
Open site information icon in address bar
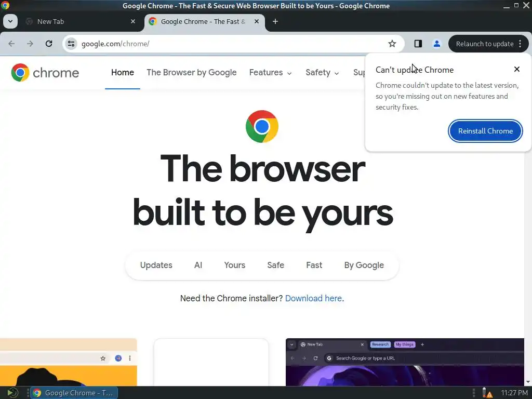pyautogui.click(x=71, y=44)
